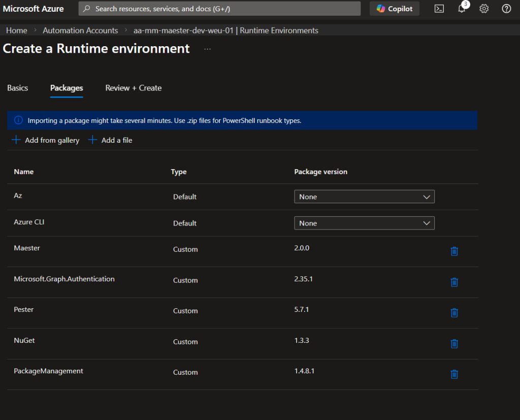Navigate to Home breadcrumb
The height and width of the screenshot is (420, 520).
pos(17,30)
